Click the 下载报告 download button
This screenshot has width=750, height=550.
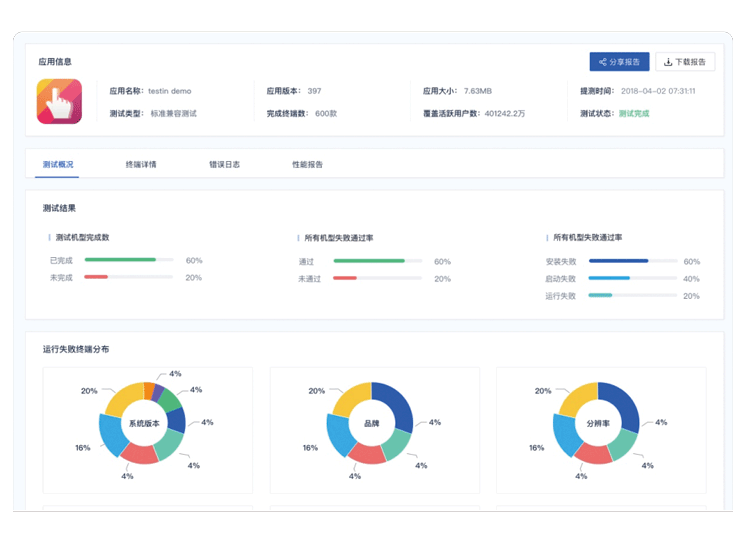tap(685, 62)
